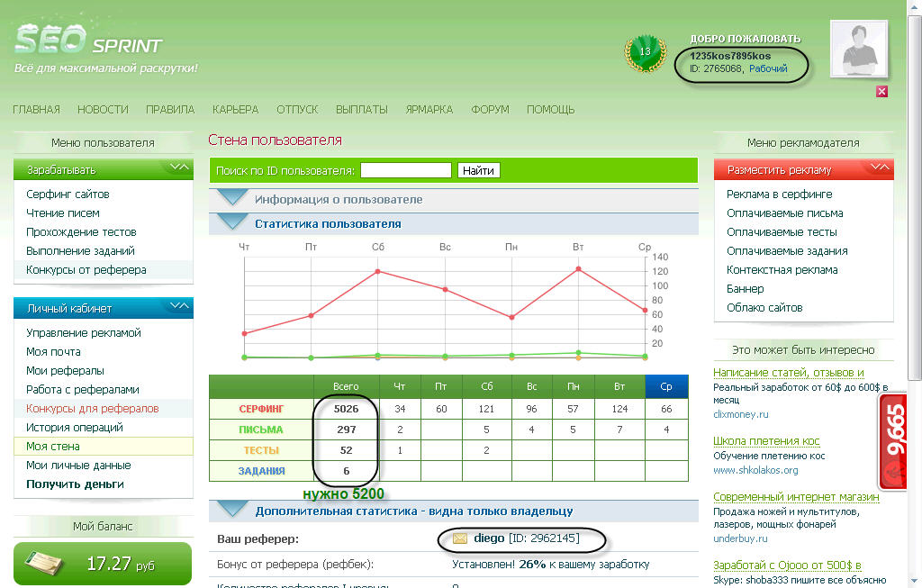Open Мои рефералы link
Image resolution: width=922 pixels, height=588 pixels.
65,370
